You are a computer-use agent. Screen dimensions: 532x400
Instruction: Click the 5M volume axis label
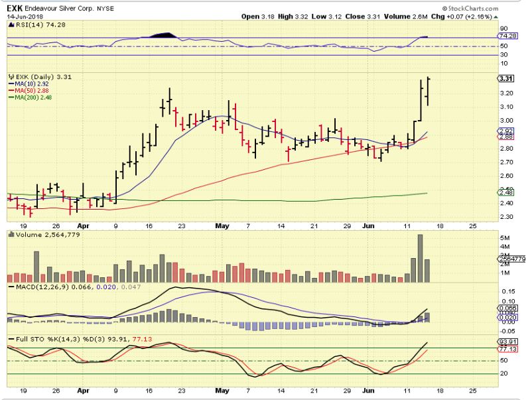point(505,238)
